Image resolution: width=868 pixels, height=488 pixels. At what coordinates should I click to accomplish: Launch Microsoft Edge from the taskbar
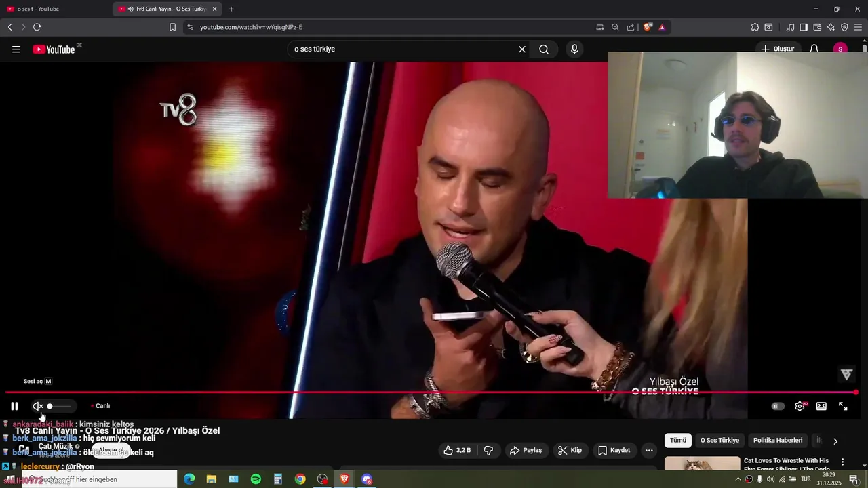[x=189, y=479]
